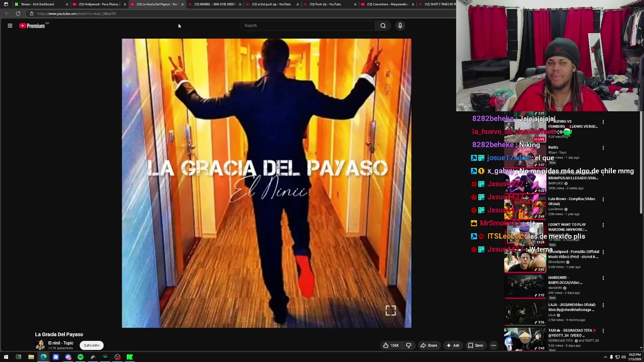Dislike the video with thumbs-down

click(409, 345)
